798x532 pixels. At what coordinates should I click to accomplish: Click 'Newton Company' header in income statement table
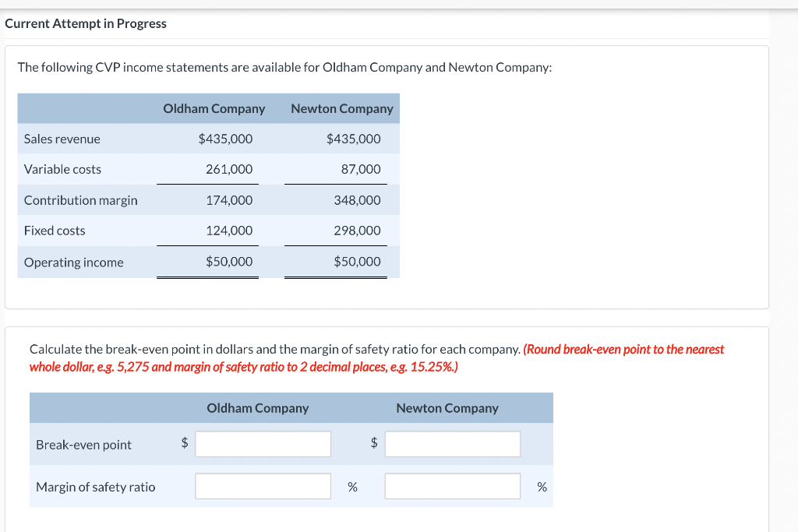pyautogui.click(x=342, y=109)
